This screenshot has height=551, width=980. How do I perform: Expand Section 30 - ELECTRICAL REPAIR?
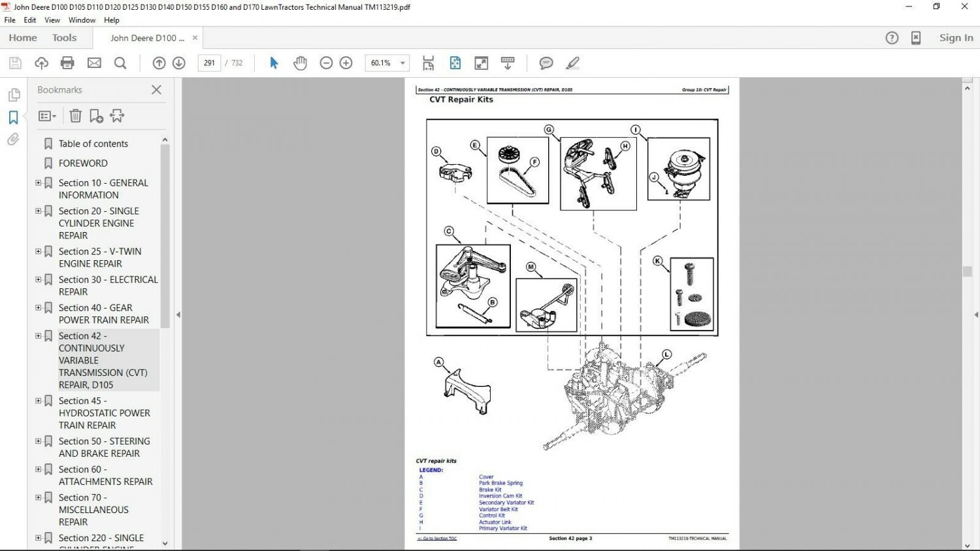tap(38, 279)
